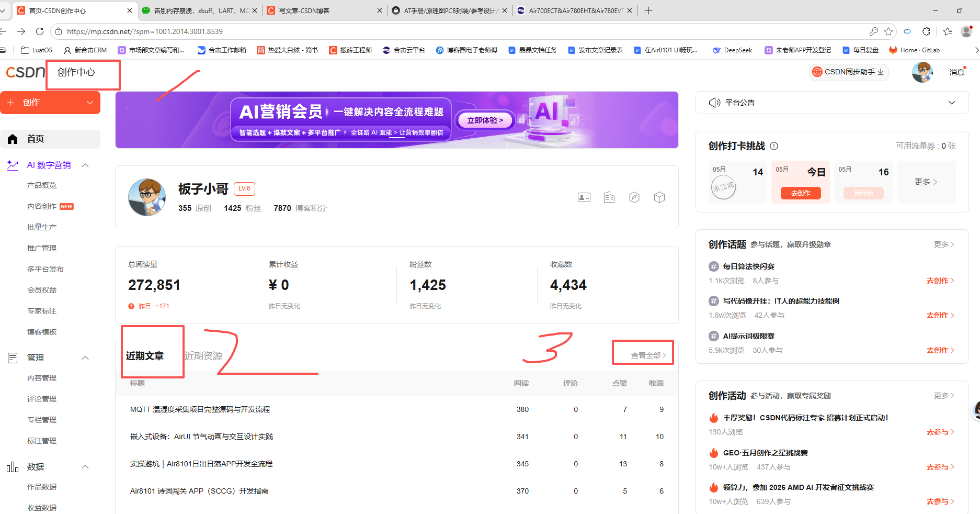The image size is (980, 514).
Task: Open the favorites list icon in toolbar
Action: [x=948, y=31]
